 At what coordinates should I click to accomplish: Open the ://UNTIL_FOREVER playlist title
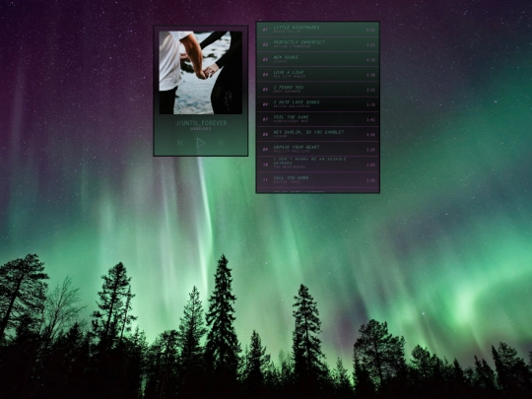201,123
